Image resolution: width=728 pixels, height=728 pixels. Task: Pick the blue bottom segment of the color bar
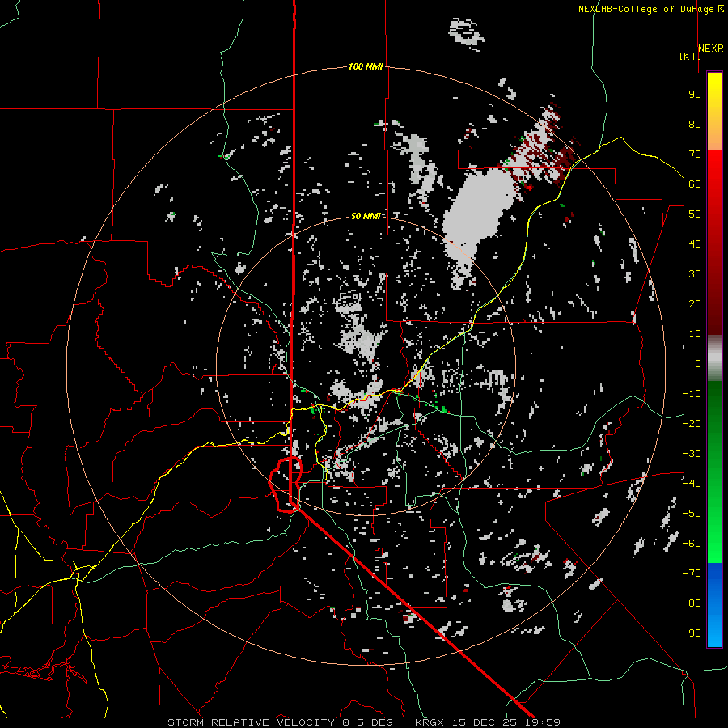coord(714,605)
